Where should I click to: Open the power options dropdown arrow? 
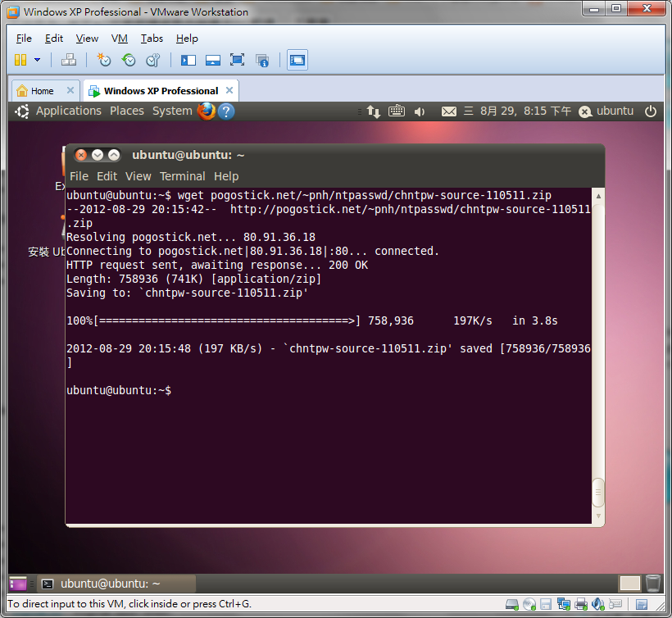pos(37,60)
